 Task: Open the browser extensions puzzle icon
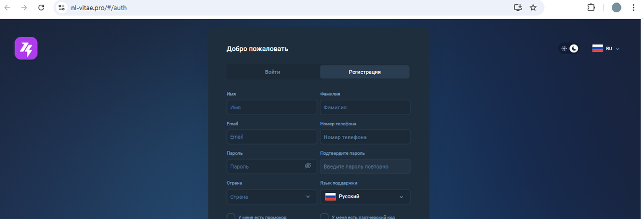click(x=591, y=7)
